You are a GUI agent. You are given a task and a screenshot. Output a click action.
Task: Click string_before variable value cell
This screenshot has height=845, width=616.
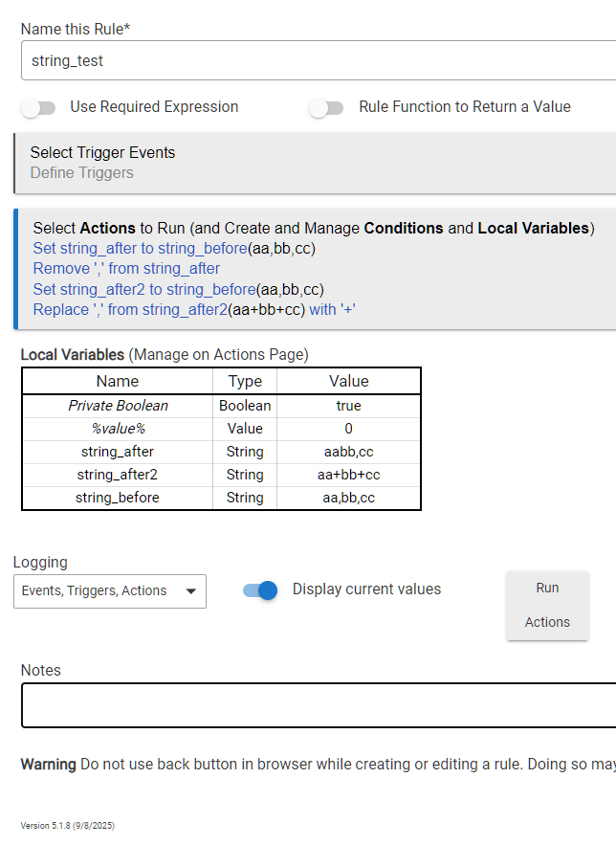tap(348, 498)
